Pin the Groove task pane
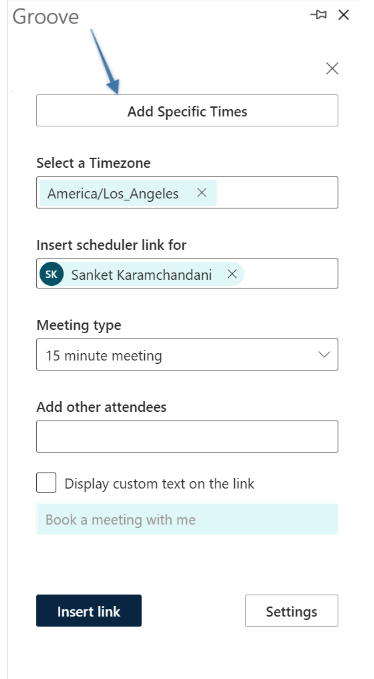This screenshot has width=374, height=679. (319, 15)
